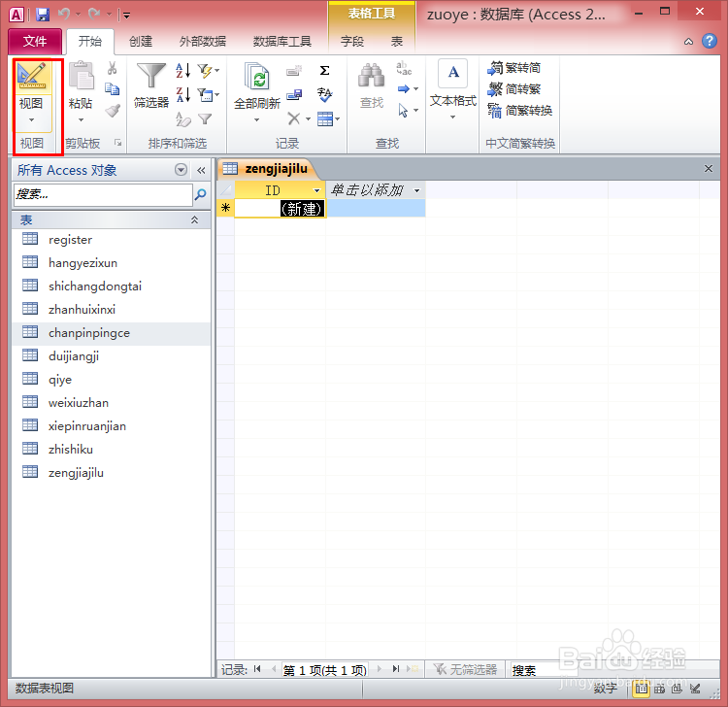
Task: Click the Paste clipboard icon
Action: pos(82,76)
